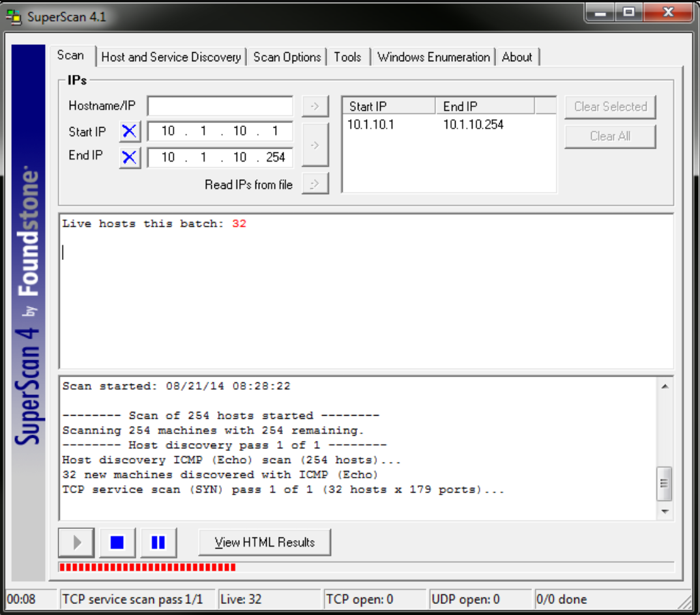Click the Start IP first octet

click(x=168, y=131)
